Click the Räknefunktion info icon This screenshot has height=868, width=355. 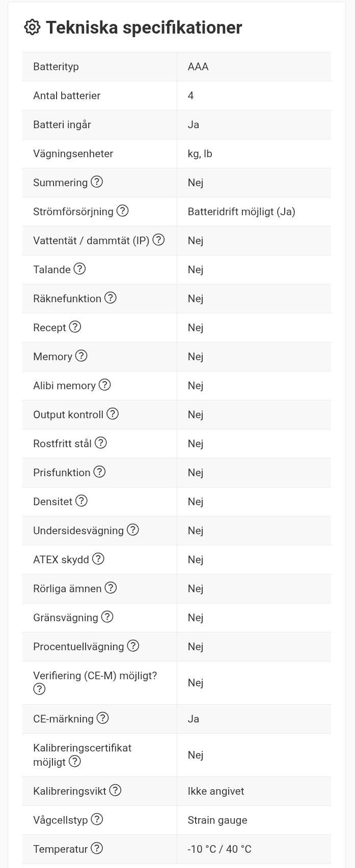pyautogui.click(x=111, y=298)
